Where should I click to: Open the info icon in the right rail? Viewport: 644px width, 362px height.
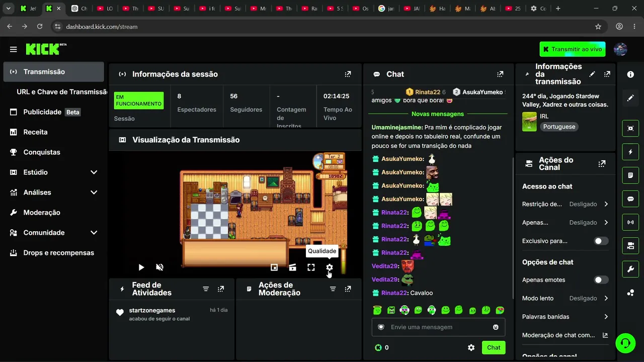tap(630, 74)
